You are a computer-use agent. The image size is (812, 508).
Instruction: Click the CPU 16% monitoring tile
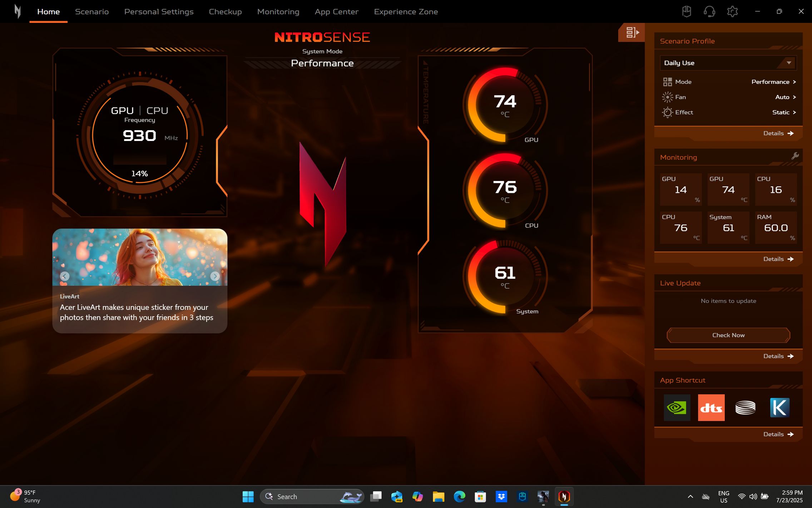(776, 189)
